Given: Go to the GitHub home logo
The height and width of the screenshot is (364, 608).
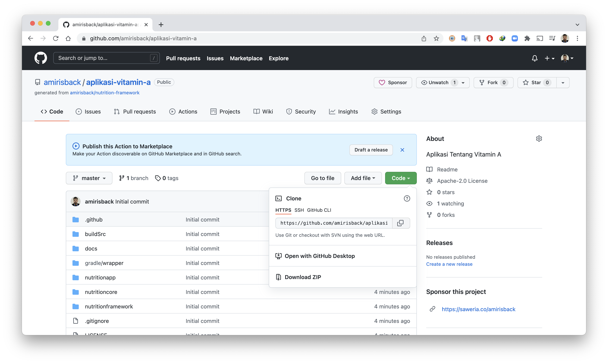Looking at the screenshot, I should pyautogui.click(x=41, y=58).
